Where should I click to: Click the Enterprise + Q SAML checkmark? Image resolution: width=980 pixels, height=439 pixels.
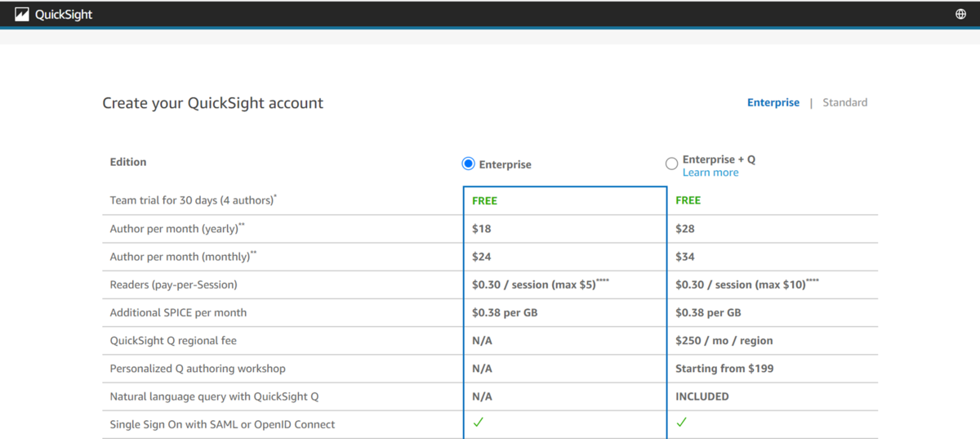(682, 423)
